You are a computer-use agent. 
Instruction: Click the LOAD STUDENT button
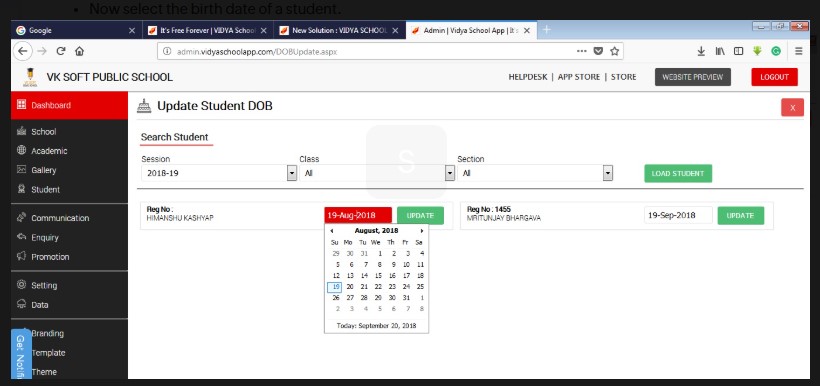[x=678, y=174]
